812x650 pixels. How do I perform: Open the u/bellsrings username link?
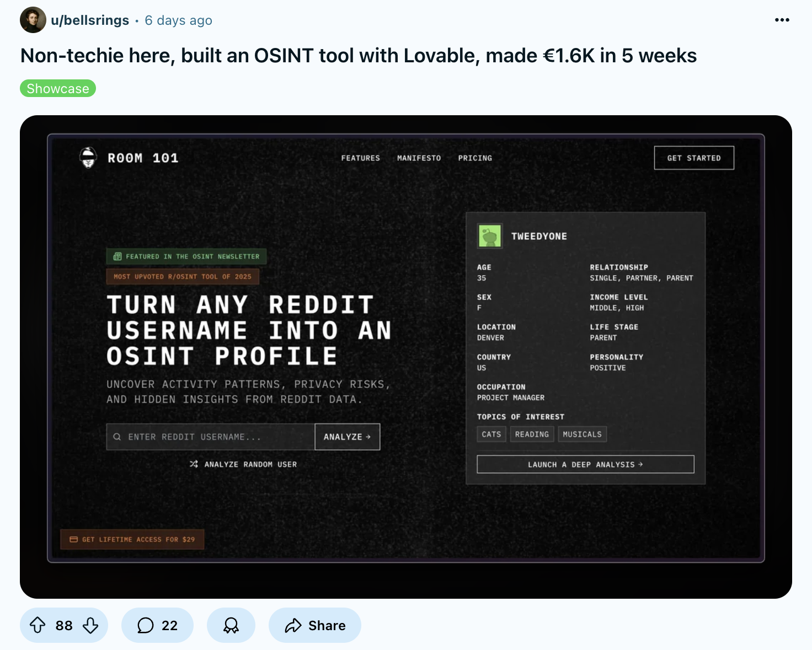pyautogui.click(x=90, y=20)
